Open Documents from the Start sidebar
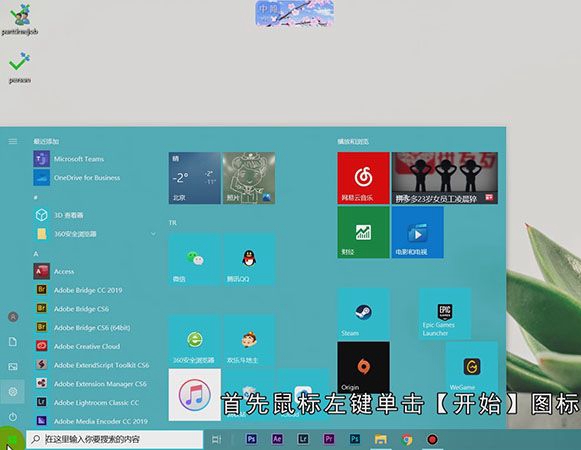 pos(13,342)
